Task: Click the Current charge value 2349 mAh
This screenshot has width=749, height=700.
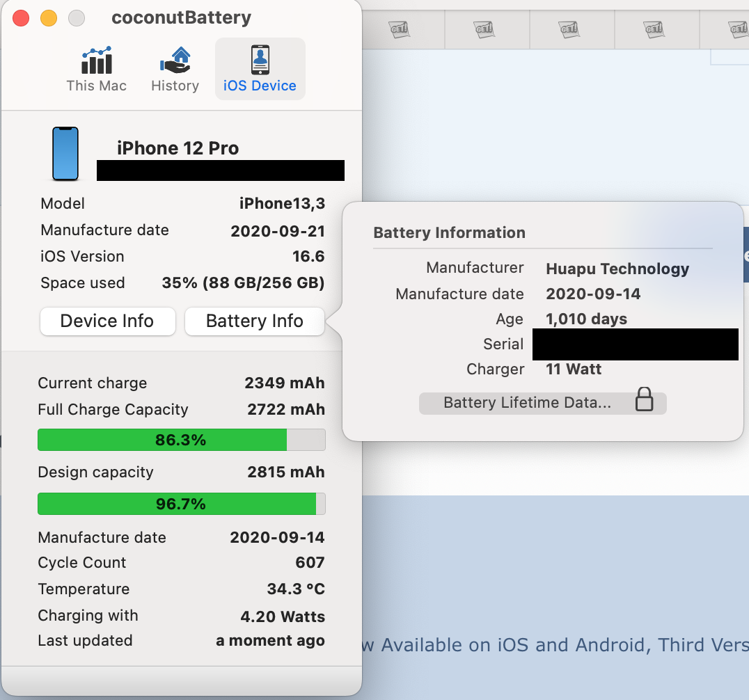Action: (285, 383)
